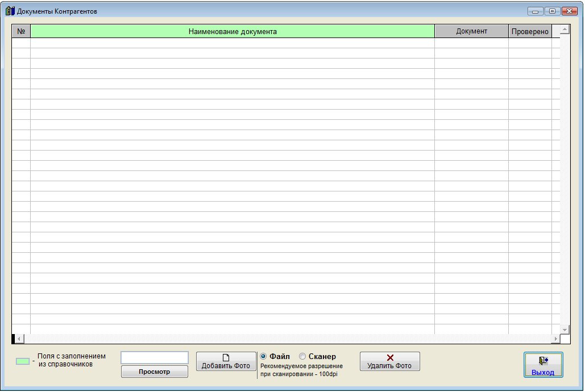The width and height of the screenshot is (585, 392).
Task: Click the Выход button
Action: [x=543, y=365]
